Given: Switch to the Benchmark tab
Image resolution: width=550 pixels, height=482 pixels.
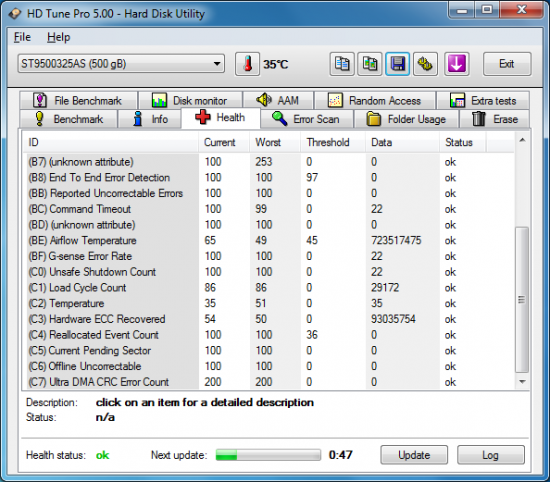Looking at the screenshot, I should click(x=68, y=119).
